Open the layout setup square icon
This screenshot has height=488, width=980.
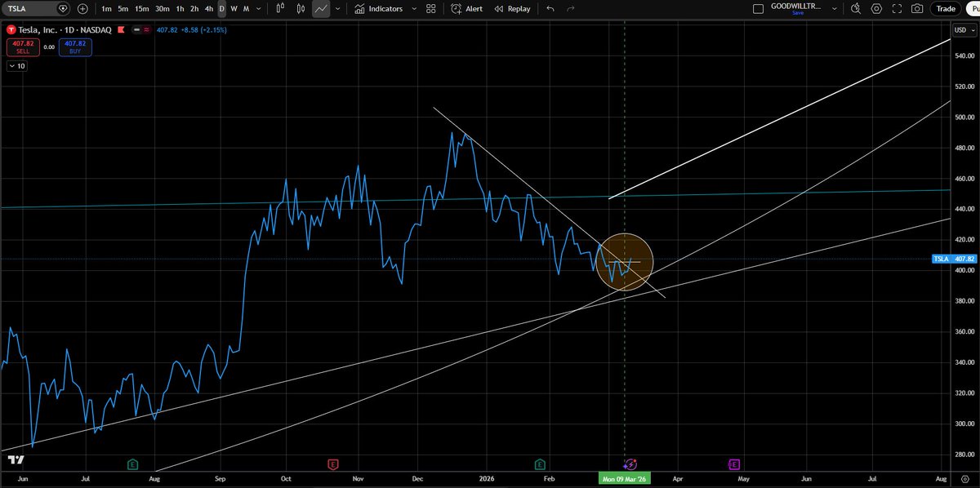[x=757, y=8]
